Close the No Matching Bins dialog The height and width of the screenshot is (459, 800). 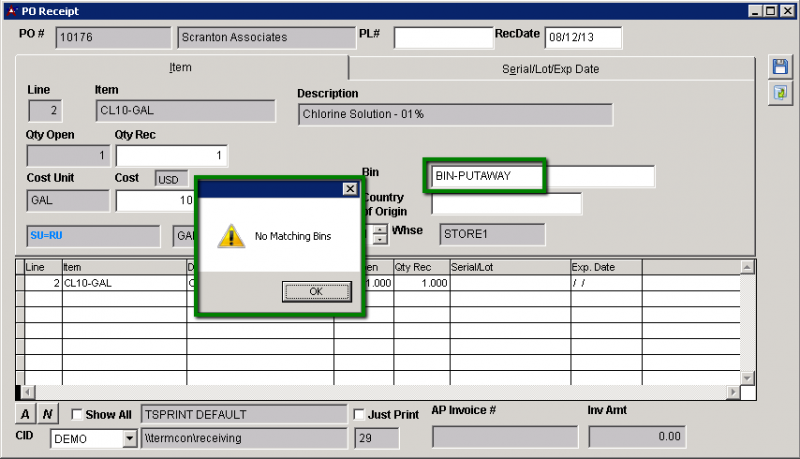tap(349, 188)
